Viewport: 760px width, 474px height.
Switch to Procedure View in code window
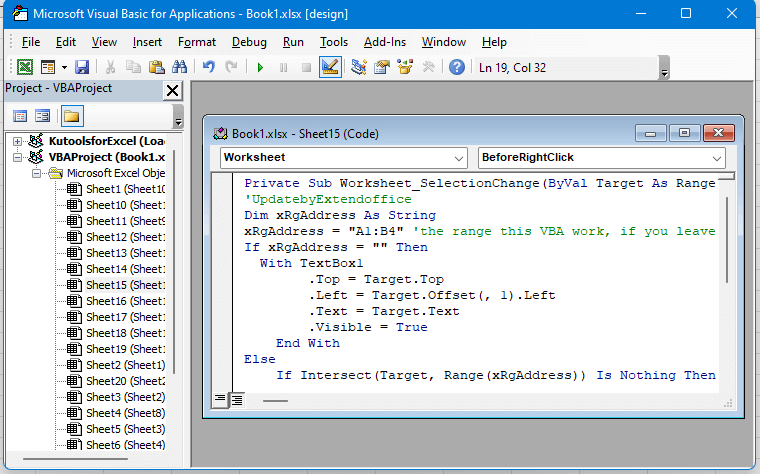[220, 400]
